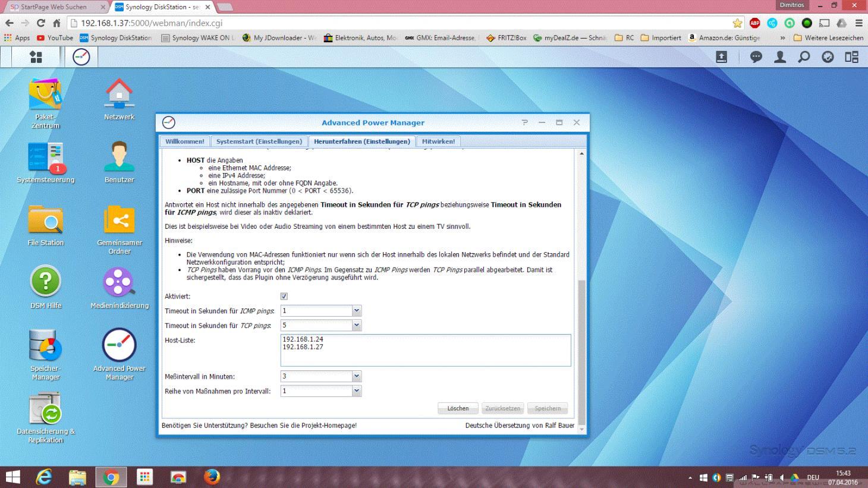Screen dimensions: 868x488
Task: Open the DSM notifications speech bubble icon
Action: 756,57
